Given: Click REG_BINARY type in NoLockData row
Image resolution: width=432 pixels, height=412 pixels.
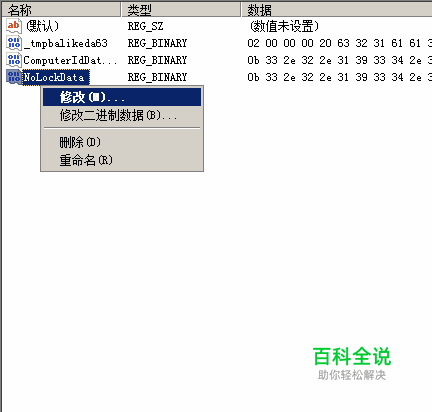Looking at the screenshot, I should click(157, 77).
